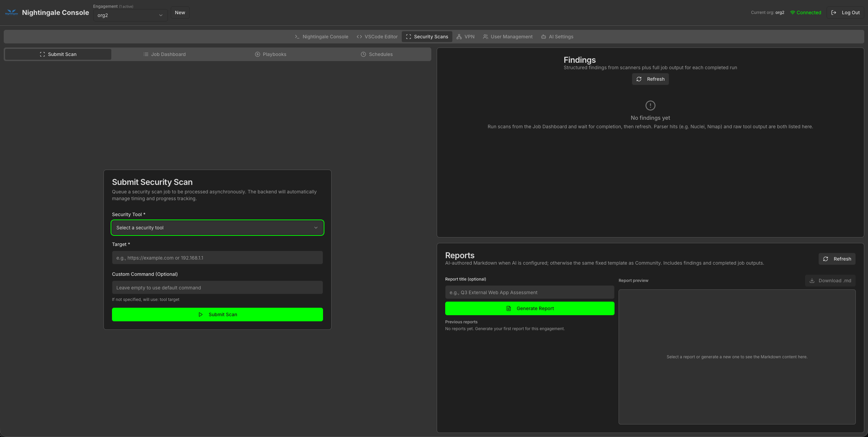Refresh the Reports panel

click(837, 259)
